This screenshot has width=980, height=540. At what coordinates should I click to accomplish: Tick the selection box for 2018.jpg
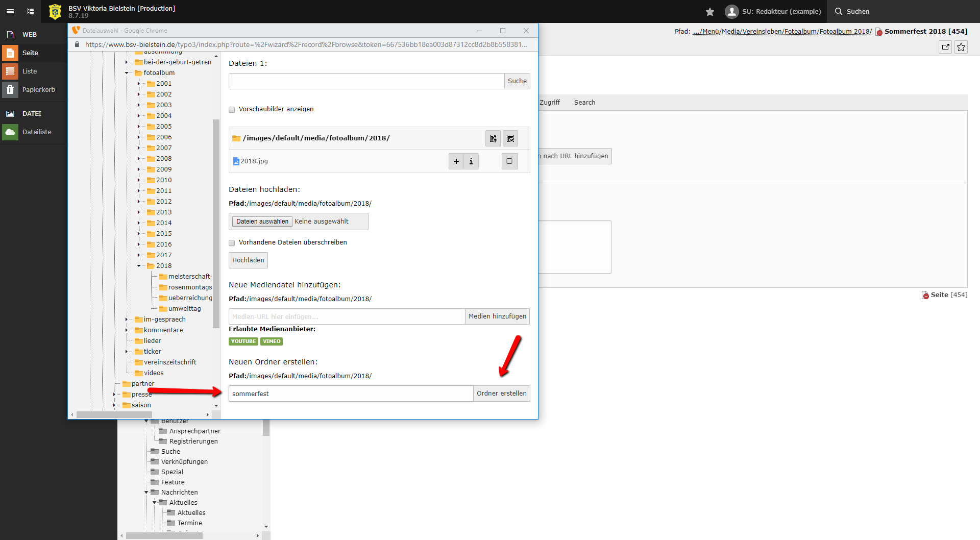(509, 161)
